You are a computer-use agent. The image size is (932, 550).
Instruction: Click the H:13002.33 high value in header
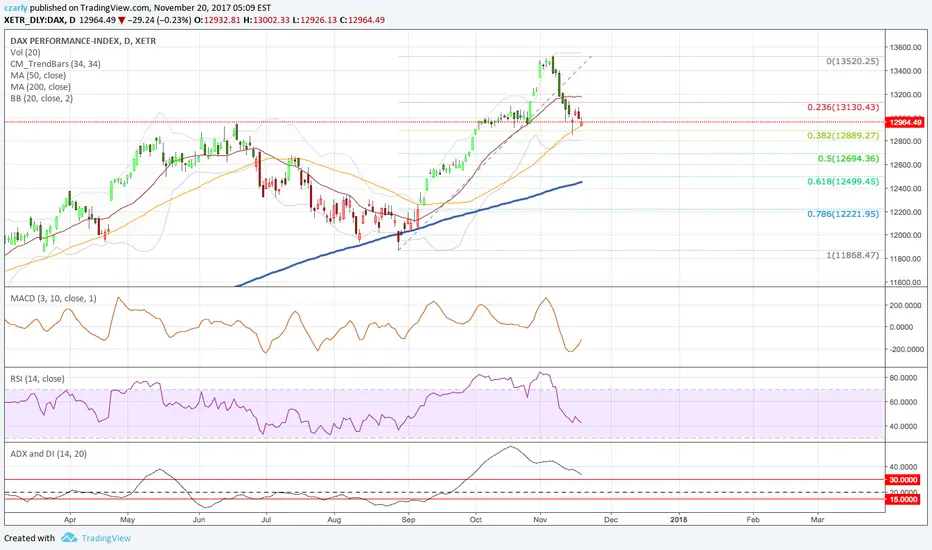pyautogui.click(x=266, y=20)
